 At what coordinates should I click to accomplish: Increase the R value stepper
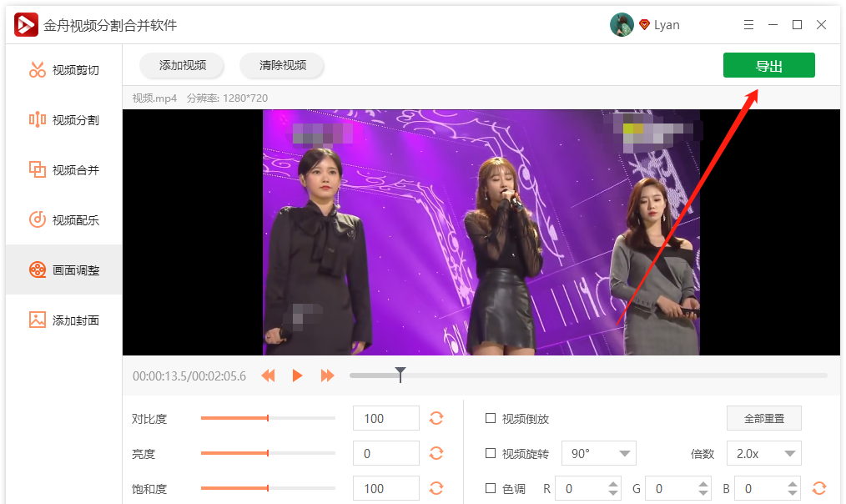(613, 484)
